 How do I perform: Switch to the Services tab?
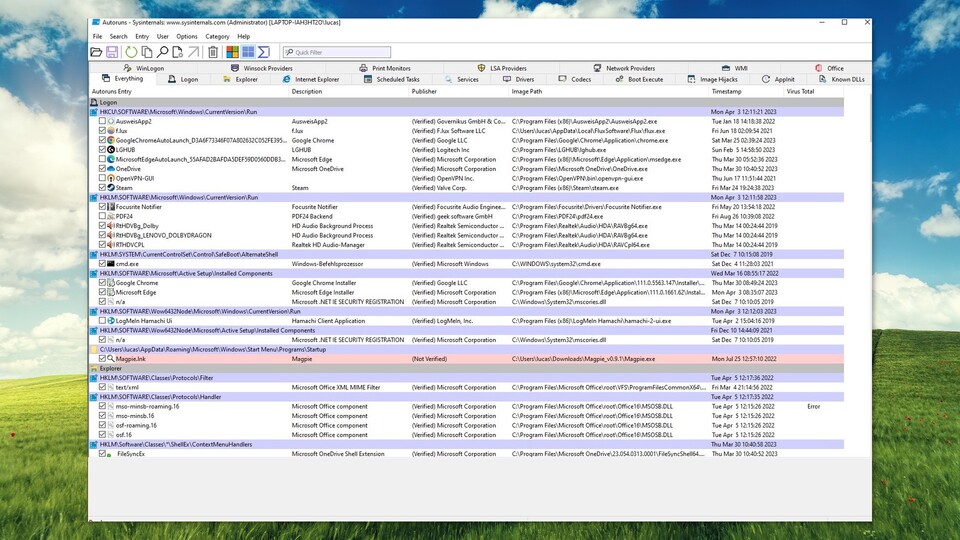(x=462, y=79)
